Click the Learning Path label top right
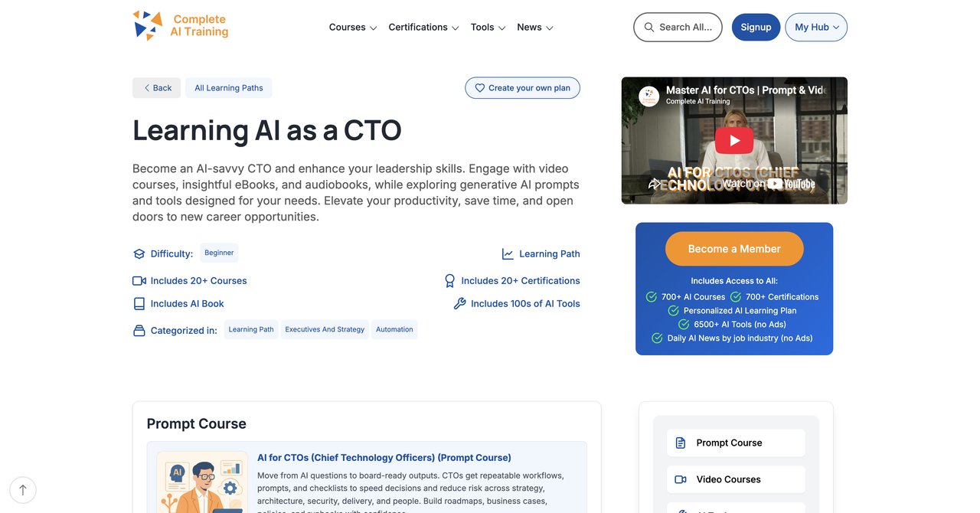The width and height of the screenshot is (980, 513). 550,254
